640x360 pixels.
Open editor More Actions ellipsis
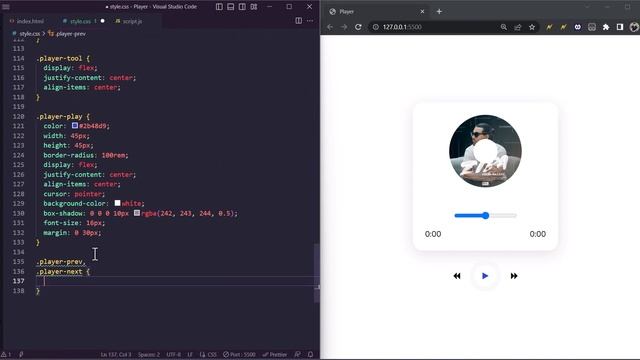tap(310, 21)
